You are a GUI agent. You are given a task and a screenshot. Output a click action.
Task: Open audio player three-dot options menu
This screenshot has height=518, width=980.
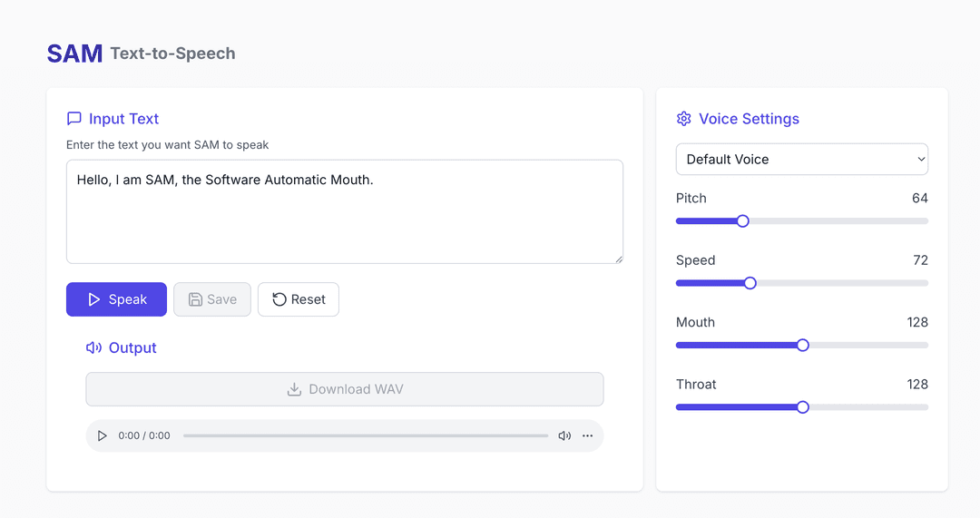pos(588,435)
